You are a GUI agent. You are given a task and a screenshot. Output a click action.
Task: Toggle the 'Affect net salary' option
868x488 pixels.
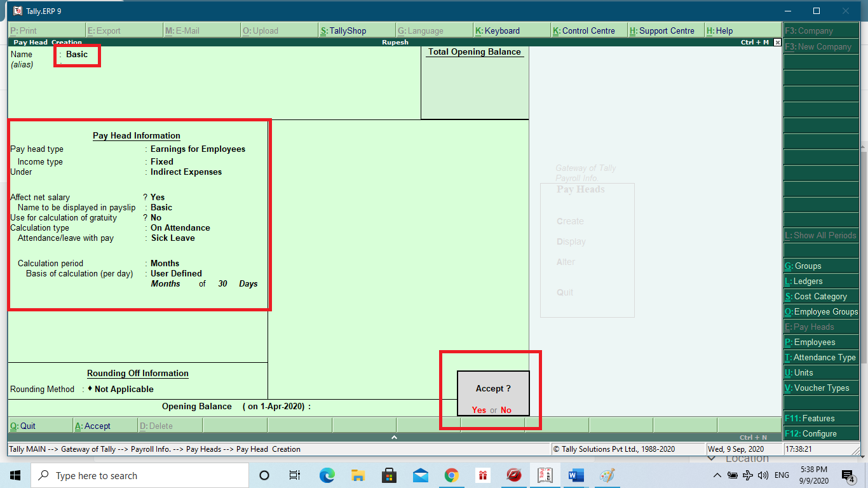coord(157,197)
